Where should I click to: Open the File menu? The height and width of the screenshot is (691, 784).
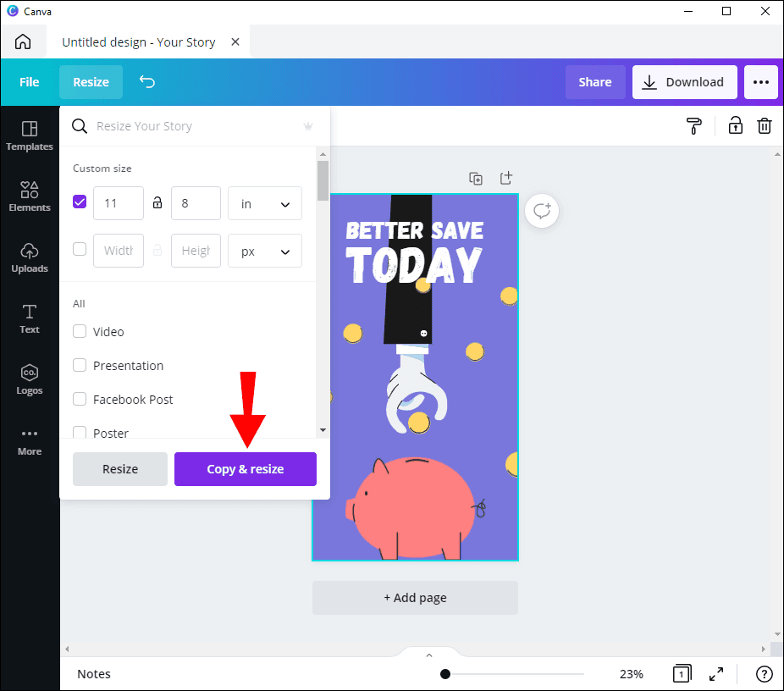click(29, 82)
